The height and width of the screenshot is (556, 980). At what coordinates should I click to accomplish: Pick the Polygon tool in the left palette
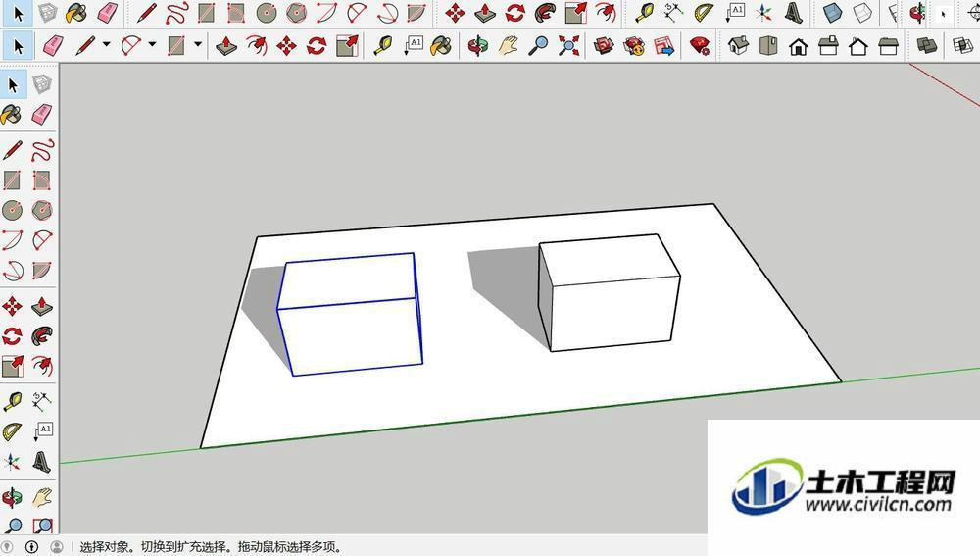42,210
